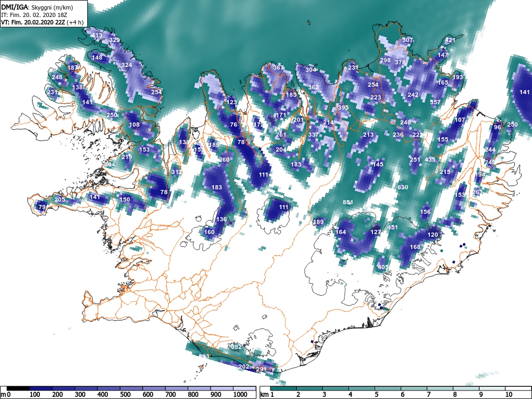
Task: Click the '6' label on the kilometre scale
Action: [x=403, y=394]
